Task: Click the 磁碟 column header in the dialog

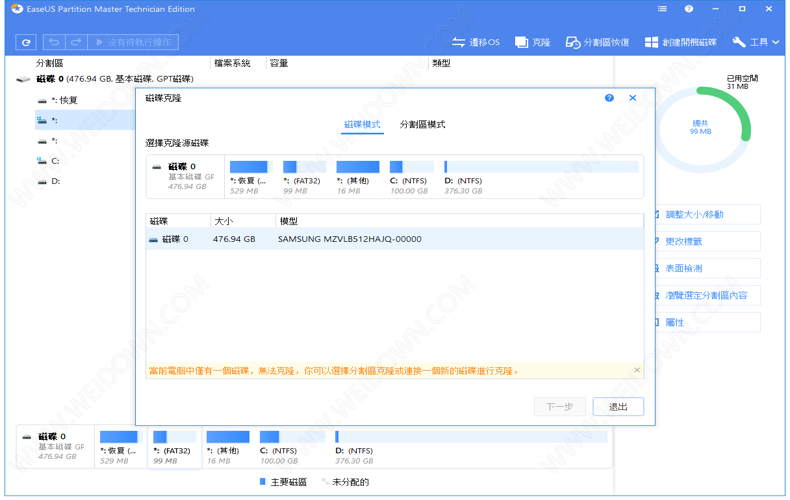Action: [178, 221]
